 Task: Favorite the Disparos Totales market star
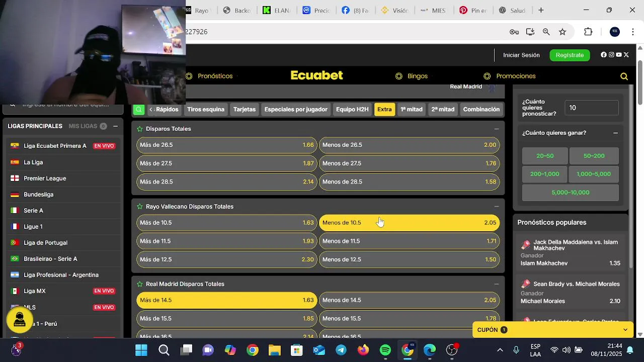[x=140, y=129]
